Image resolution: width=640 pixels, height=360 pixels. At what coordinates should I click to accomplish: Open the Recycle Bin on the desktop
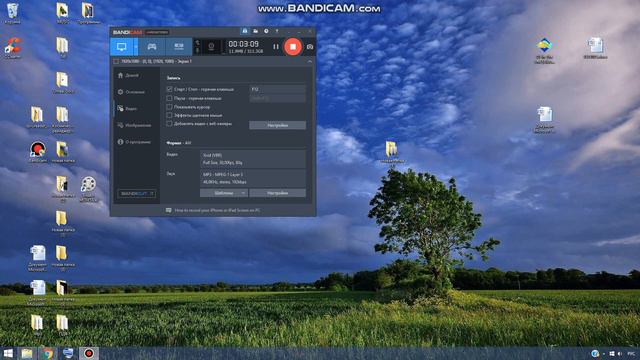(x=12, y=13)
